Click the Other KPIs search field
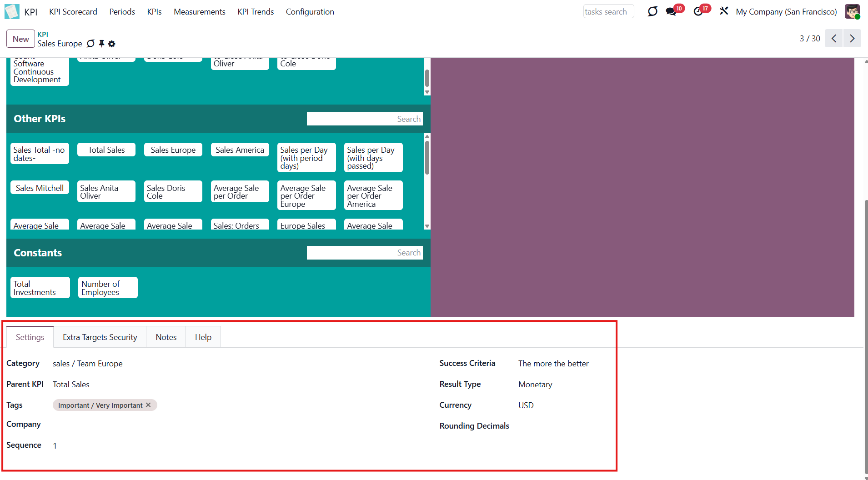 [364, 119]
